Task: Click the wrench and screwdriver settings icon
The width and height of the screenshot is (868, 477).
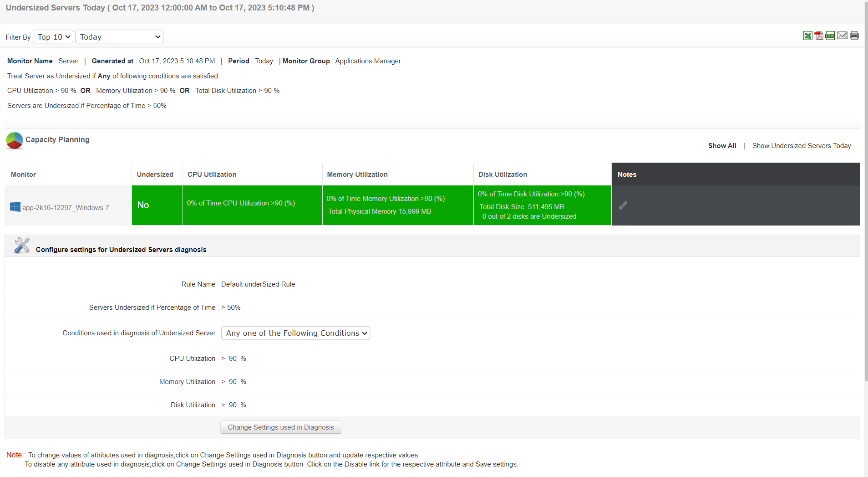Action: 22,246
